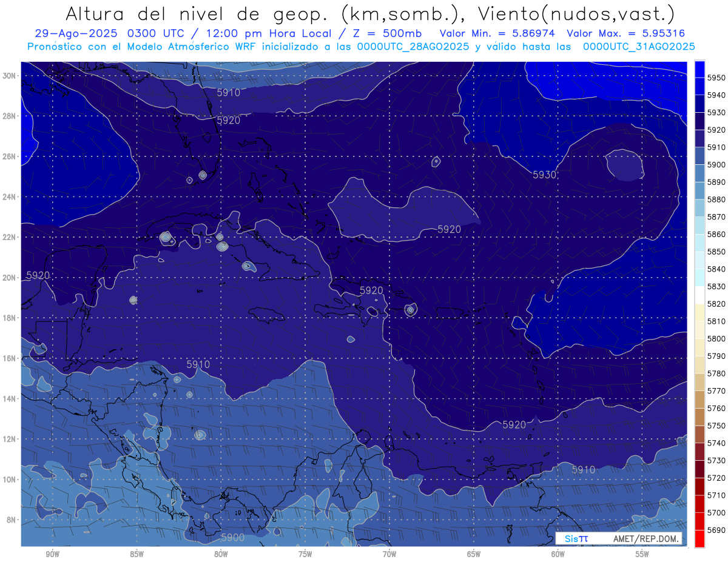
Task: Click the bottom-most red swatch below 5690 on color scale
Action: [699, 538]
